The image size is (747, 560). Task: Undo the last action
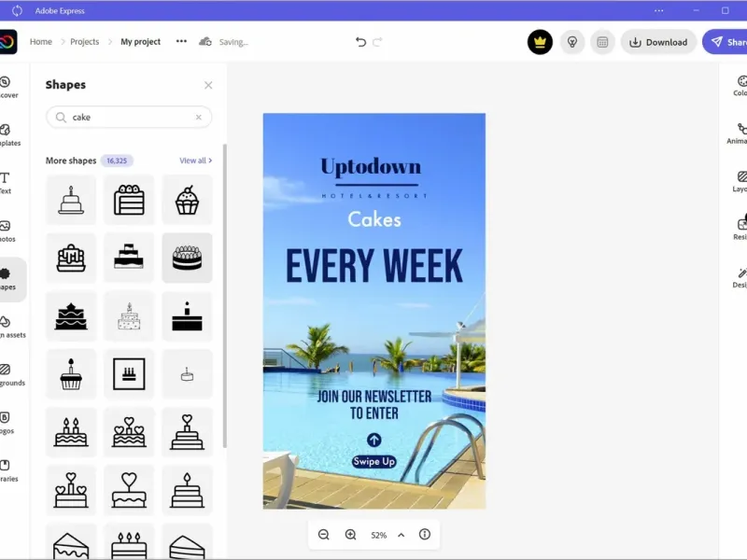[360, 42]
